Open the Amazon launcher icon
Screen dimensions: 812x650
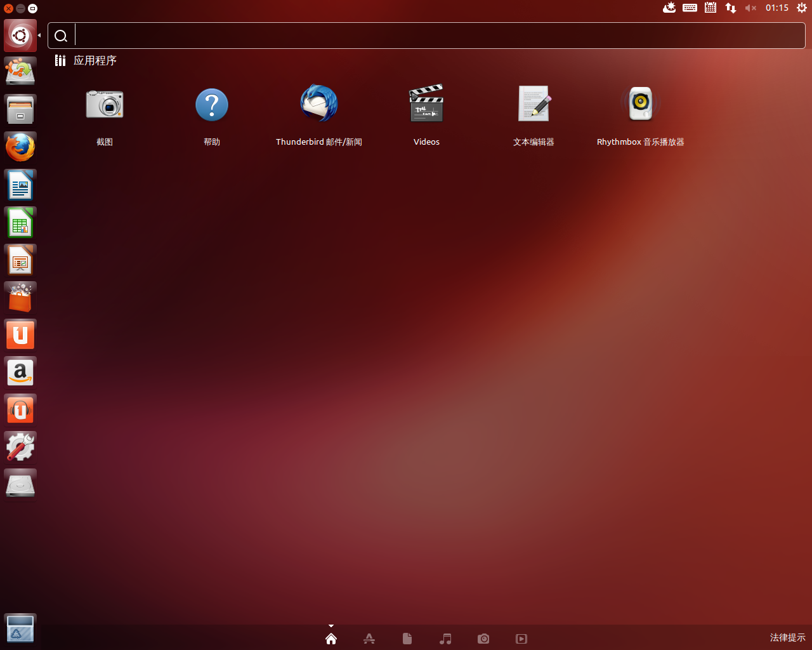[20, 373]
